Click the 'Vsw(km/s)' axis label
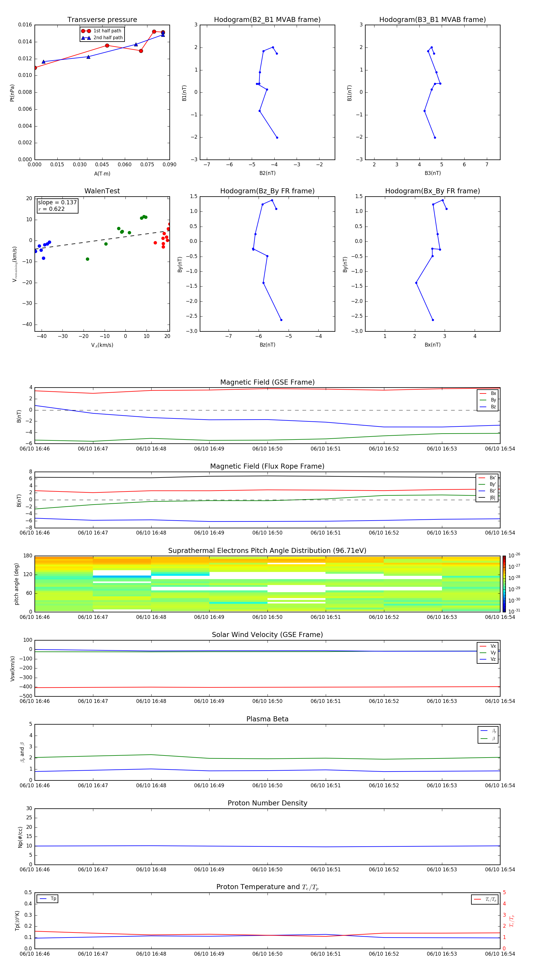Screen dimensions: 535x980 click(x=12, y=668)
